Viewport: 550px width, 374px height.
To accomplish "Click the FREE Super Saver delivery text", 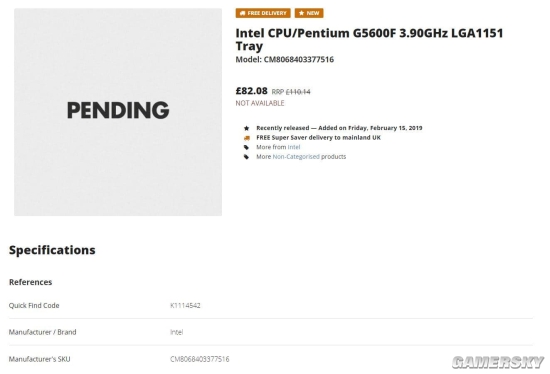I will pos(318,138).
